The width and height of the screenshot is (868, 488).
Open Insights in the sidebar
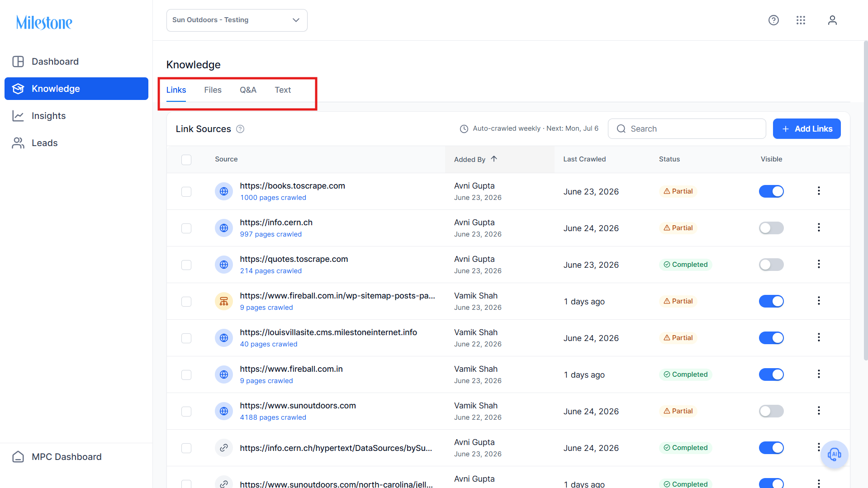pyautogui.click(x=76, y=116)
